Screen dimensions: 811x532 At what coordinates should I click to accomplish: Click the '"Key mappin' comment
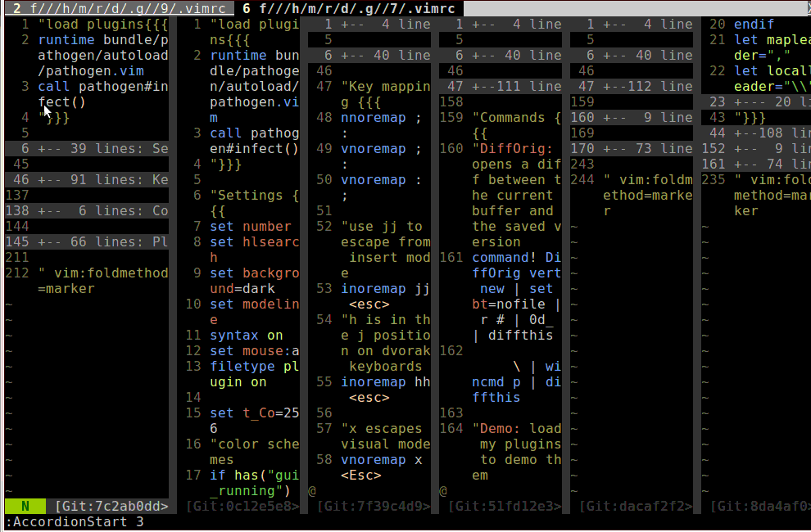pos(385,86)
